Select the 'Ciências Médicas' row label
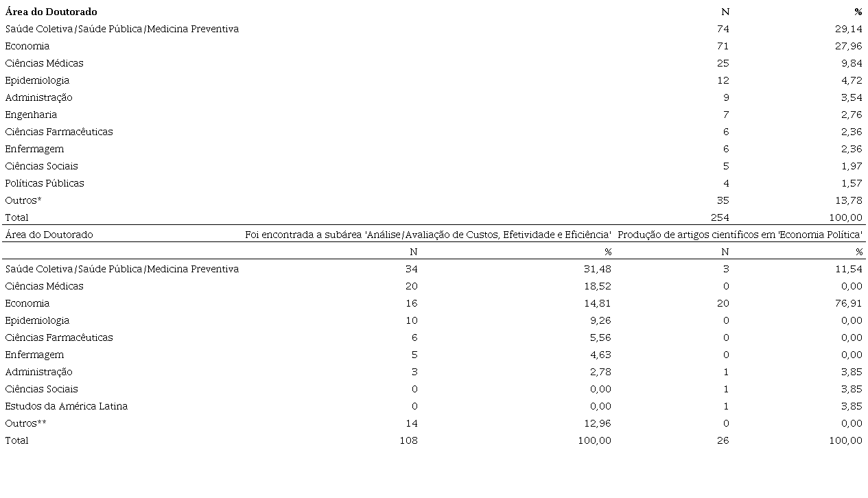This screenshot has width=868, height=498. 43,63
